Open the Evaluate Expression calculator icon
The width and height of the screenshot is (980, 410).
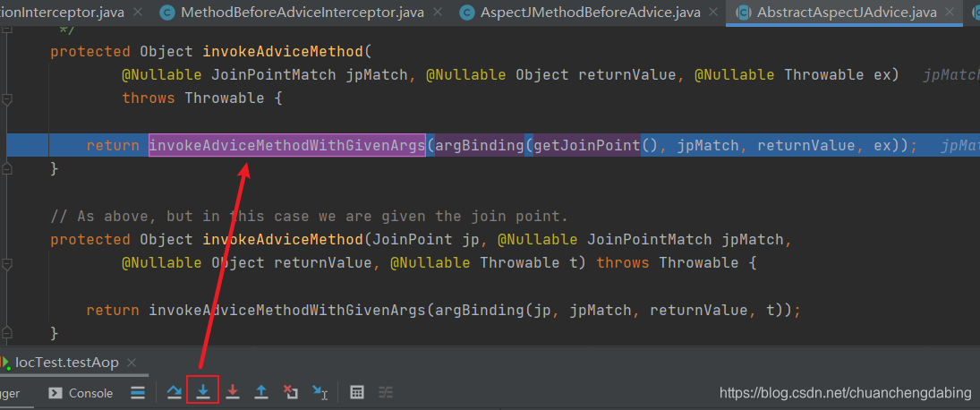[357, 392]
